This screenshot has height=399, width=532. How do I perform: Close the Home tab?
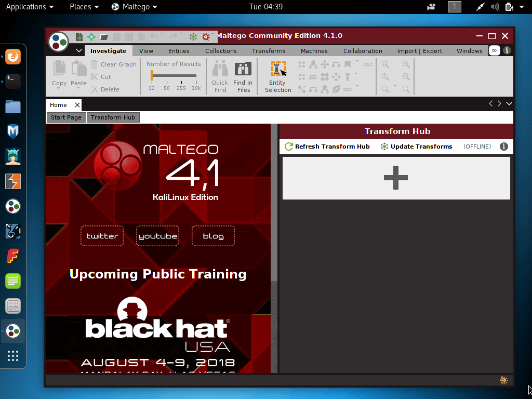pos(77,105)
